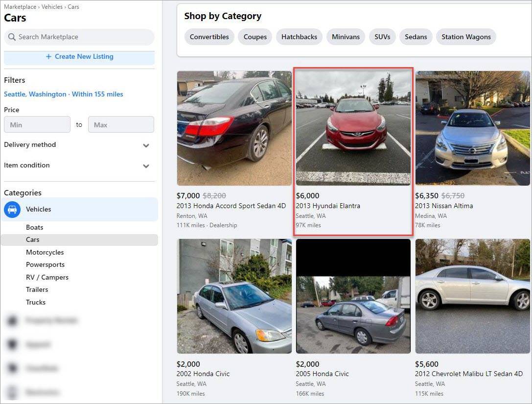Select the Trucks subcategory
The width and height of the screenshot is (532, 404).
coord(36,302)
